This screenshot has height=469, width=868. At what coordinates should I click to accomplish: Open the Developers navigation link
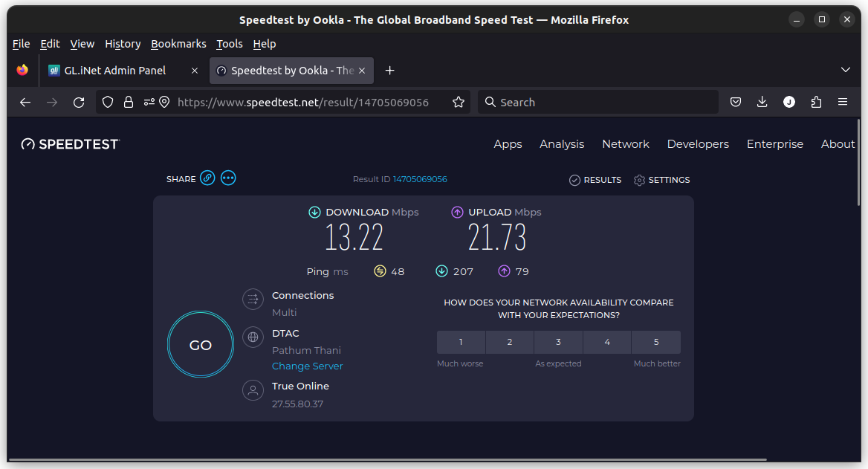click(x=698, y=144)
